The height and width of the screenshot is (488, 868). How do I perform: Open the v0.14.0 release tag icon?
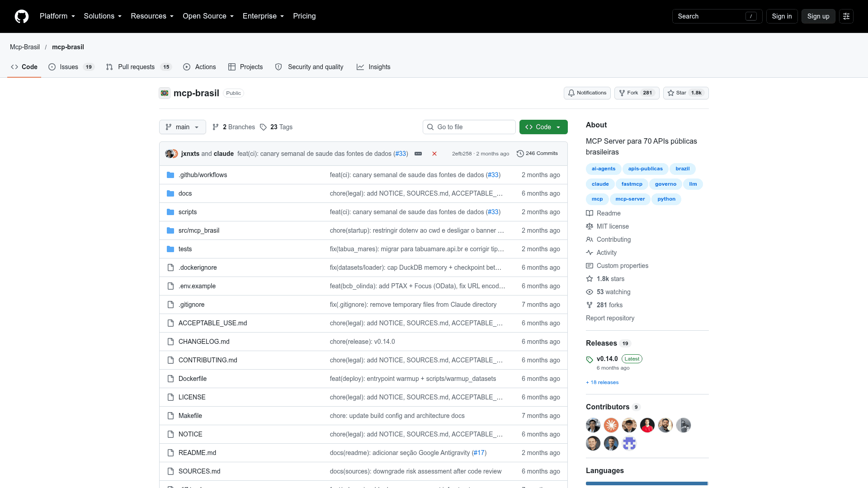[x=590, y=360]
